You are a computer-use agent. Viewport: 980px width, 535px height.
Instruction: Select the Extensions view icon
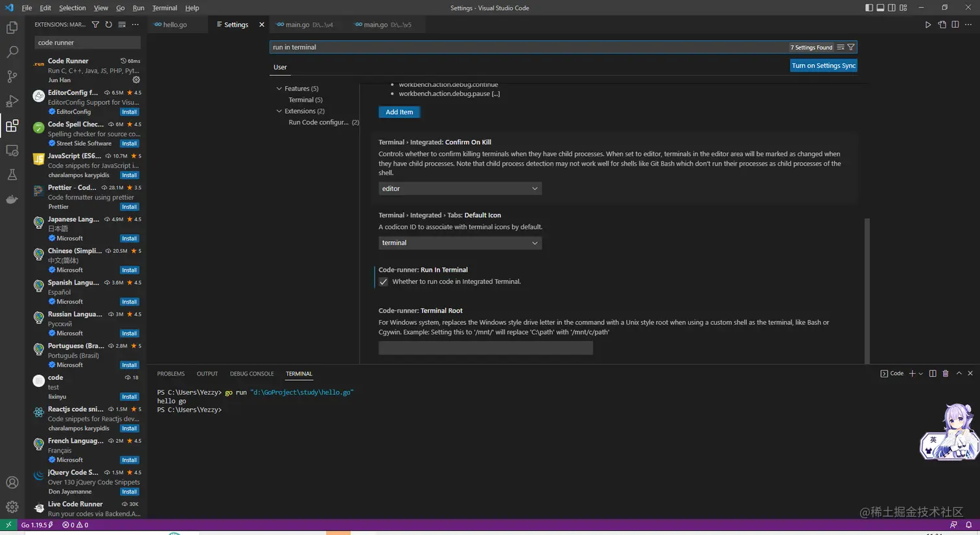click(12, 126)
